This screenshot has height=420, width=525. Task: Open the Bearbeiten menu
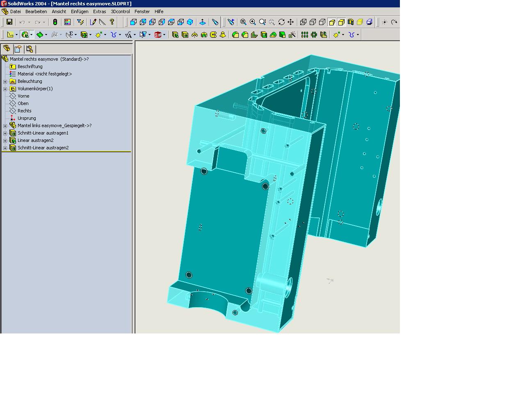36,11
